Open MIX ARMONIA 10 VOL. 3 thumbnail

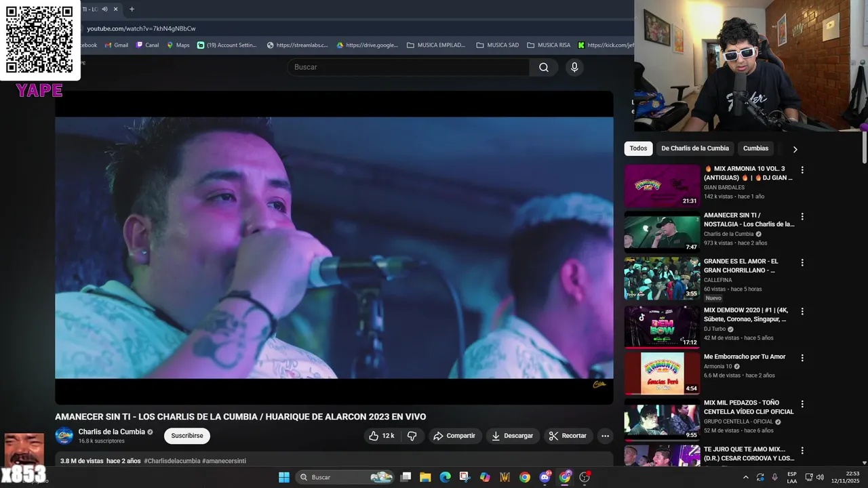click(x=662, y=186)
